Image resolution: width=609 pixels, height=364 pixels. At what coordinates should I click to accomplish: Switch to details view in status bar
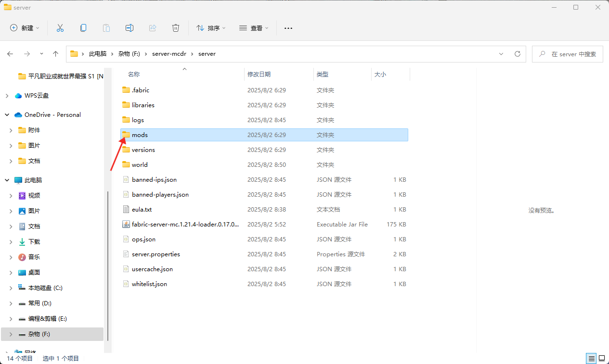pyautogui.click(x=591, y=358)
